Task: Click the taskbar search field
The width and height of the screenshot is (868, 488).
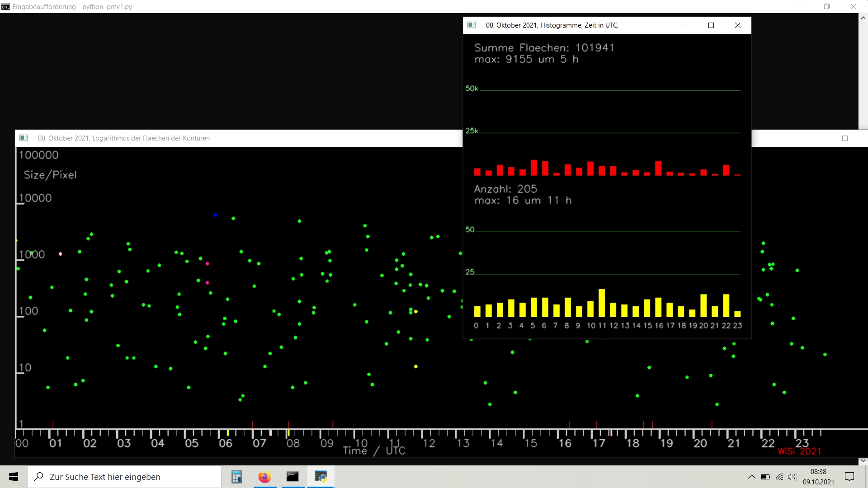Action: pos(125,477)
